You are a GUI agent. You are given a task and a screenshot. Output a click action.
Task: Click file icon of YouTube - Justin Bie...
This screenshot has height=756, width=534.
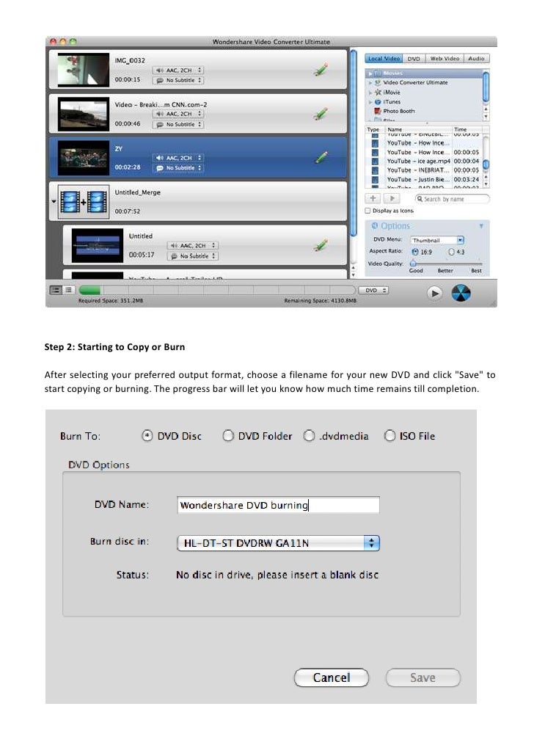375,179
